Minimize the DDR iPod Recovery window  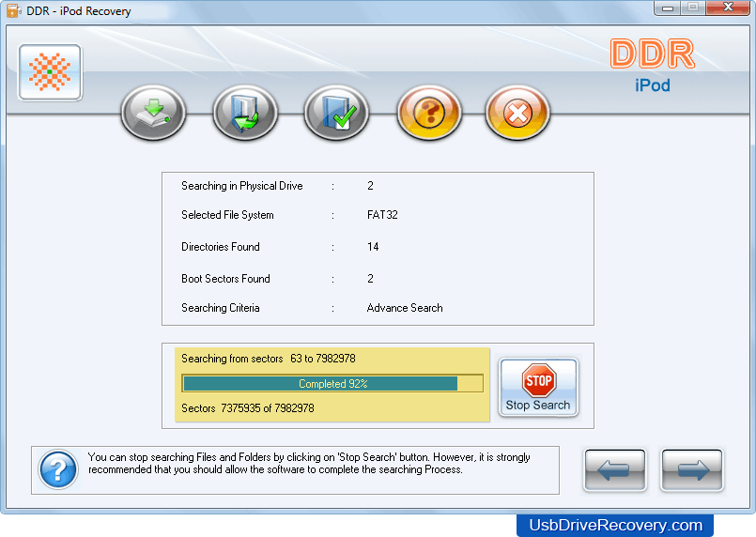(668, 8)
